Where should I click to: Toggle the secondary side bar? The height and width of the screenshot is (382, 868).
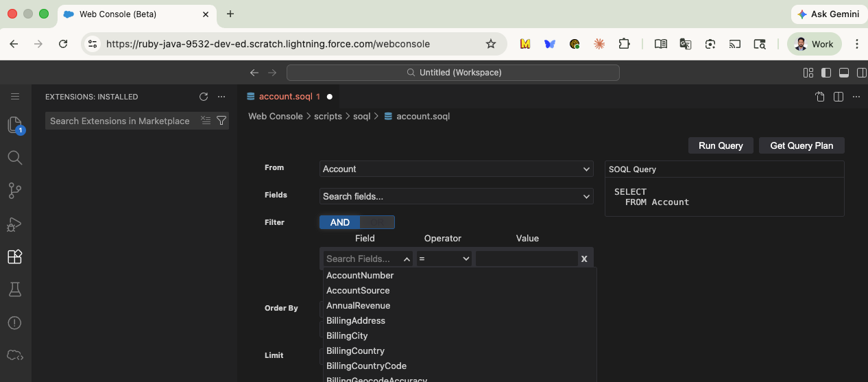861,73
